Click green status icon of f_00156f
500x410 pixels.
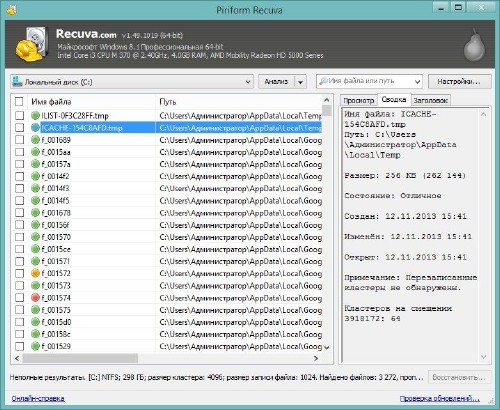(35, 225)
